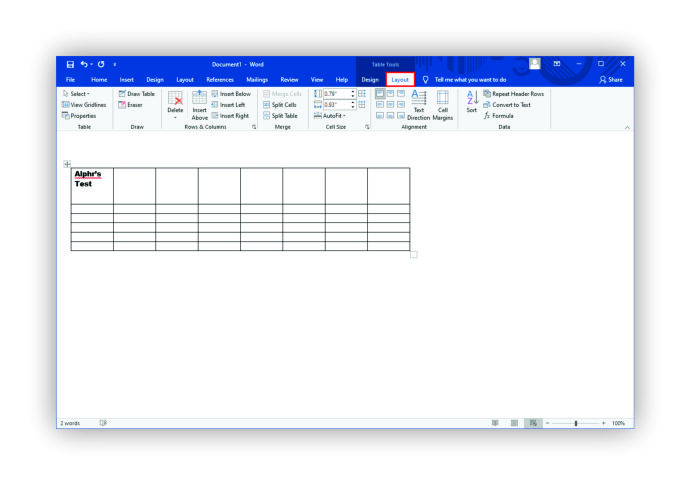The image size is (690, 485).
Task: Open Cell Margins
Action: 443,105
